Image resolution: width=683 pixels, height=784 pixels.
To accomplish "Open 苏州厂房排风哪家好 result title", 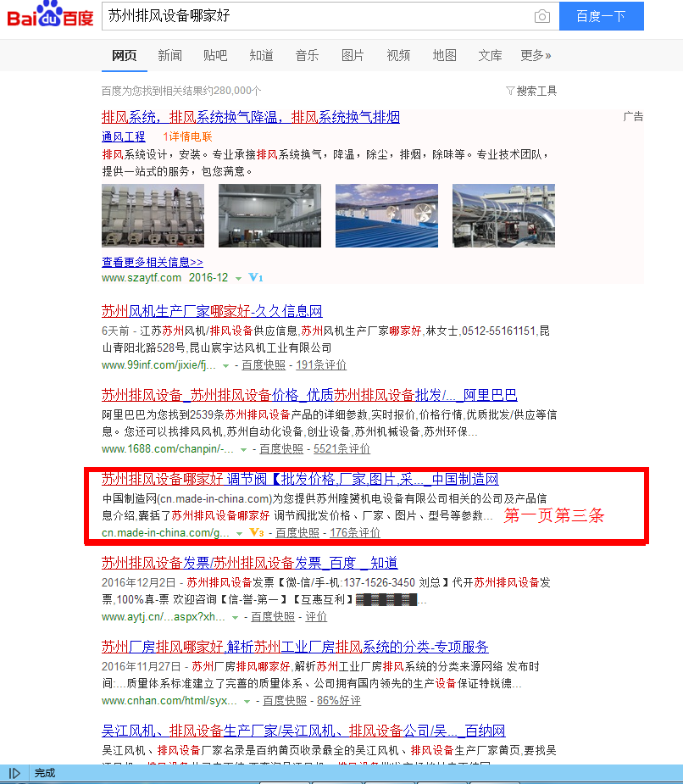I will tap(295, 647).
